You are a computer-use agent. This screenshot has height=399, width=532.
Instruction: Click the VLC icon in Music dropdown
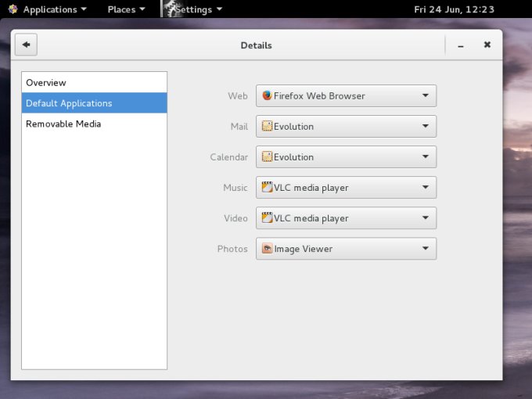click(267, 187)
